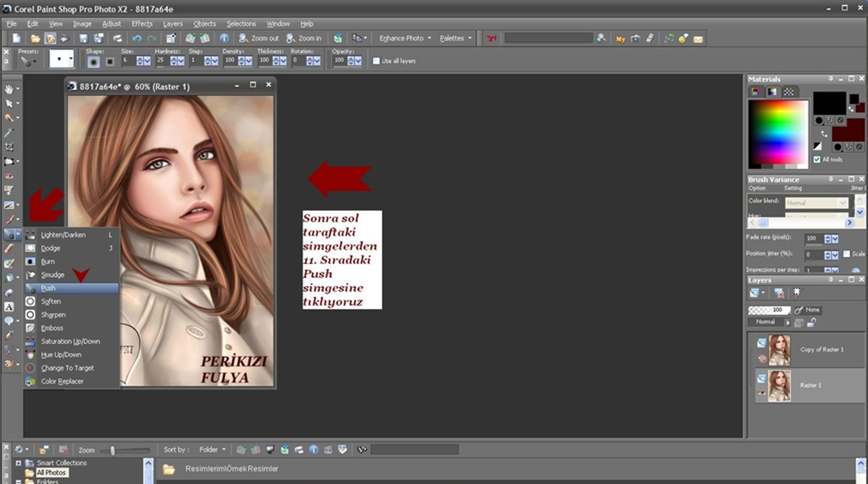The image size is (868, 484).
Task: Click the Zoom in button
Action: pyautogui.click(x=304, y=39)
